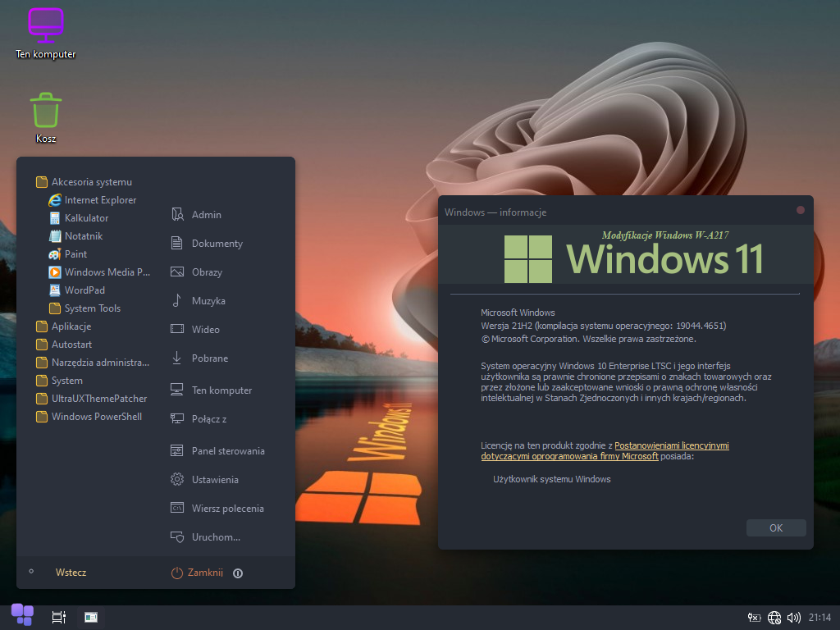
Task: Expand the Aplikacje folder
Action: [71, 326]
